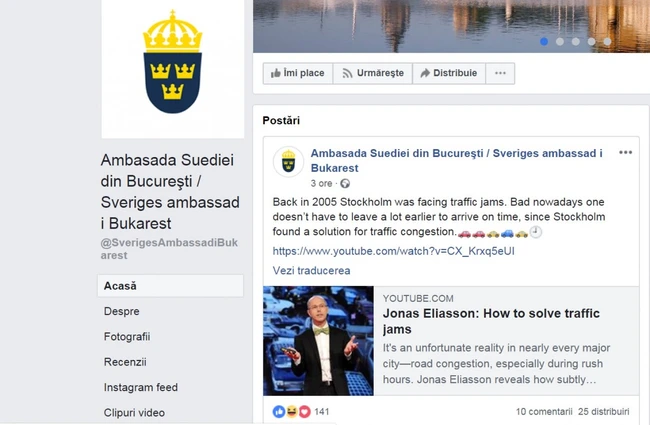
Task: Click the laughing haha reaction icon
Action: pos(292,411)
